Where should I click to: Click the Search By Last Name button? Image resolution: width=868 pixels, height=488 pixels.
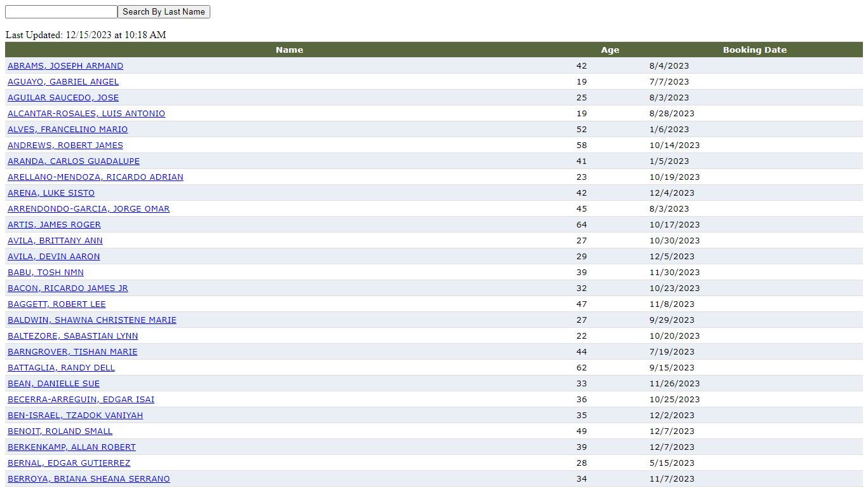[164, 12]
